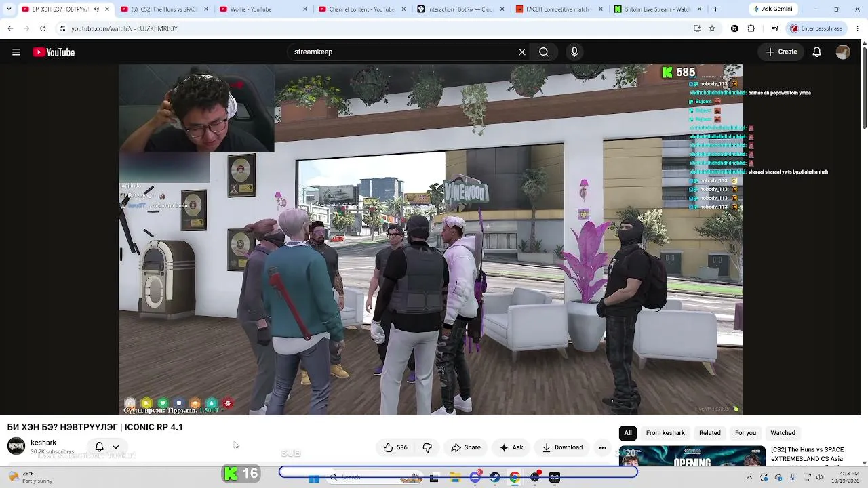This screenshot has height=488, width=868.
Task: Open the Windows Start button
Action: pyautogui.click(x=313, y=478)
